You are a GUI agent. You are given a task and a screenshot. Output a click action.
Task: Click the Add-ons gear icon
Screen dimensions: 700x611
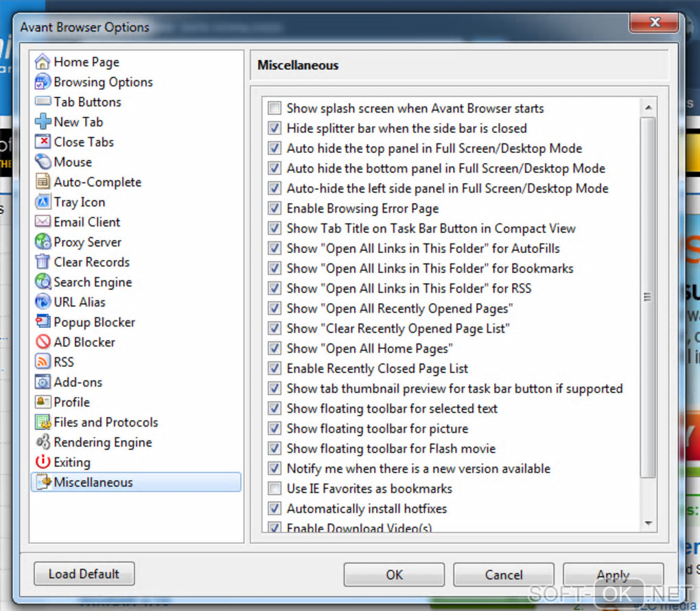[43, 382]
